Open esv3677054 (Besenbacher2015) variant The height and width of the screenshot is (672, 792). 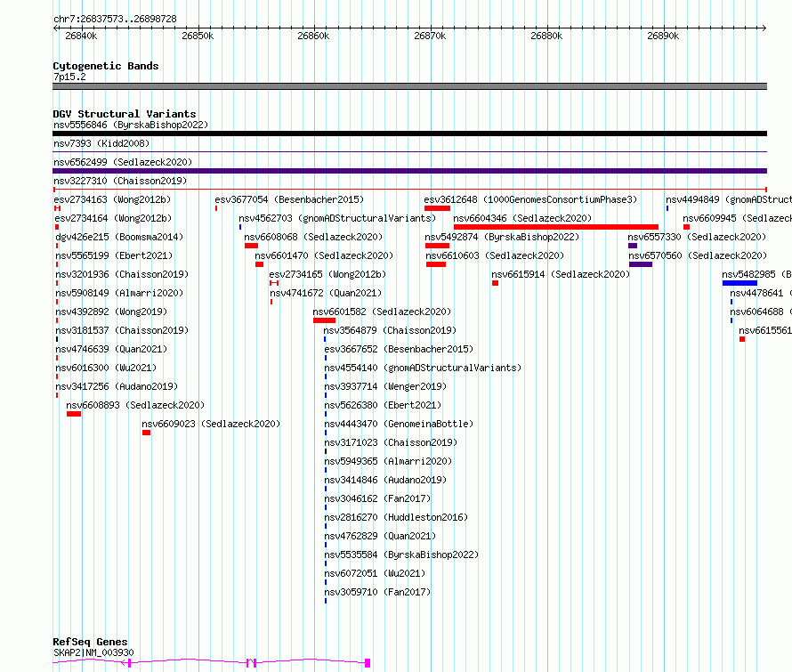[x=289, y=199]
